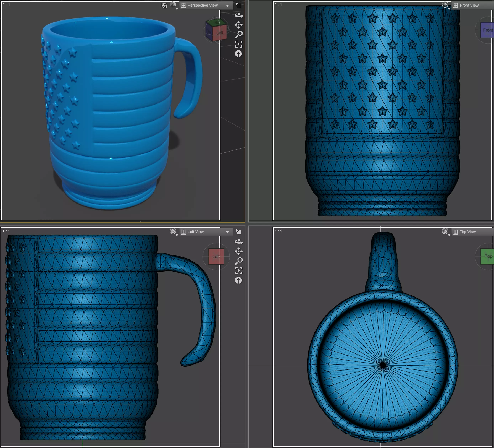Click the red Left view cube in Left View
The height and width of the screenshot is (448, 494).
point(216,256)
